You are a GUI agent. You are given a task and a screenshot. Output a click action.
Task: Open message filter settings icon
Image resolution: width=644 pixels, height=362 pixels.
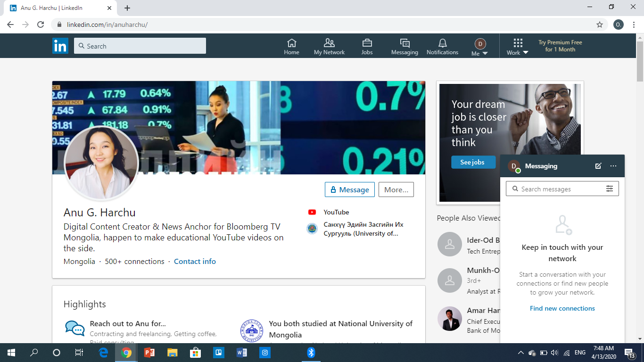click(x=610, y=189)
